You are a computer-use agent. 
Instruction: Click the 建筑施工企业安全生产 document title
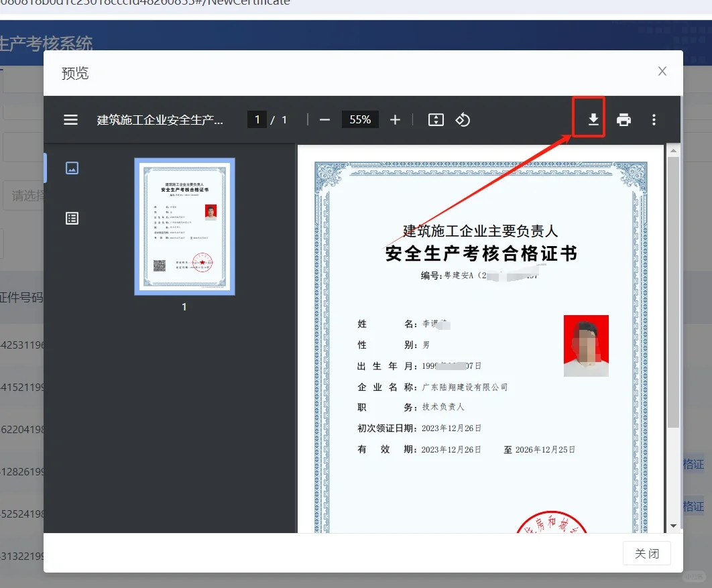point(160,120)
